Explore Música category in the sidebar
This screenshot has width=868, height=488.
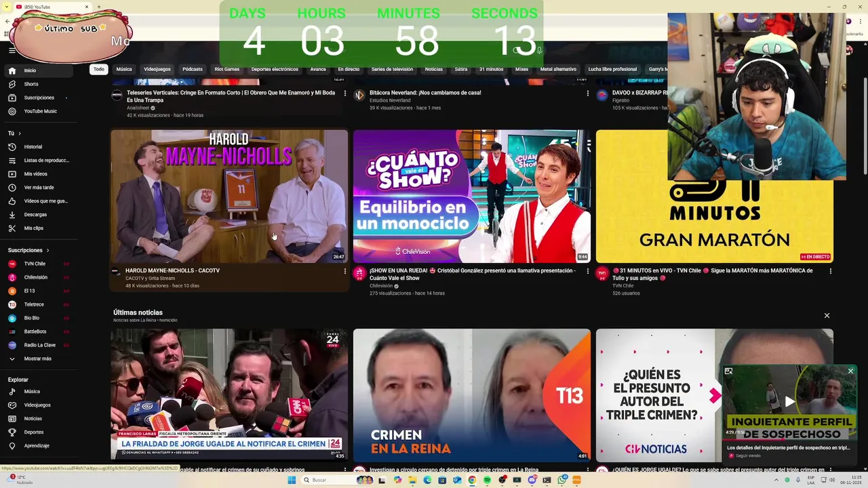coord(39,392)
